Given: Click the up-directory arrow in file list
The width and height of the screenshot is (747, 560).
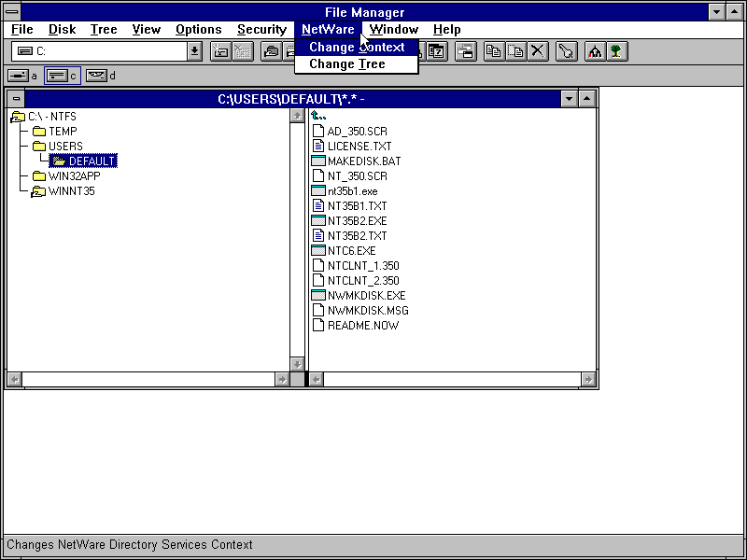Looking at the screenshot, I should (318, 117).
